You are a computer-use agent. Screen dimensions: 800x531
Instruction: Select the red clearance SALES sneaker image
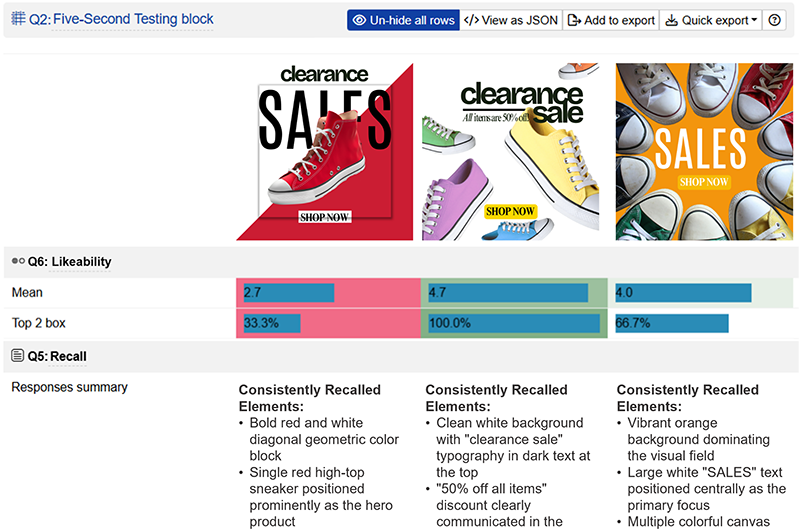click(x=324, y=152)
